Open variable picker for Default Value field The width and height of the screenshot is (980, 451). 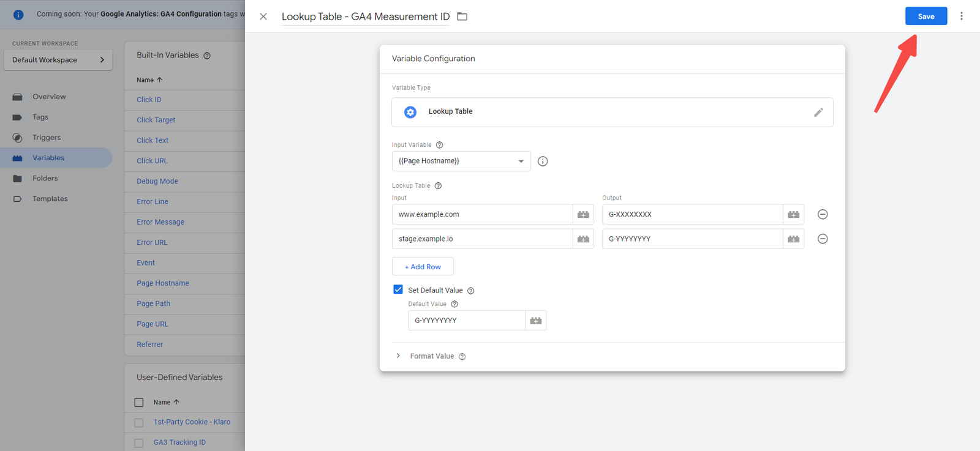[536, 321]
